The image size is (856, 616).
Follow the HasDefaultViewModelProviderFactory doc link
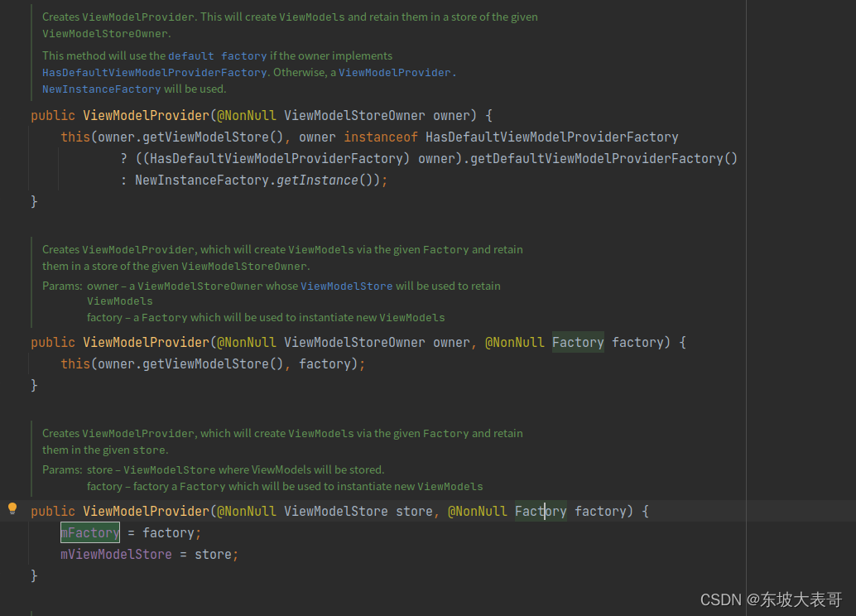(x=155, y=73)
